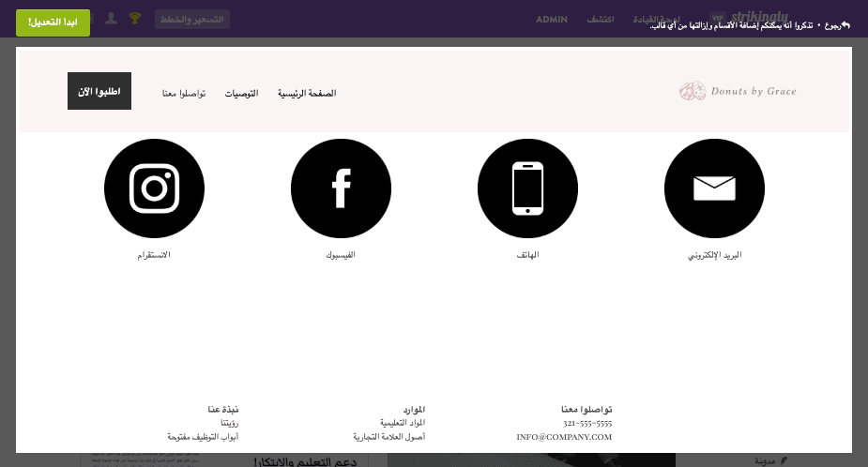Click the footer link أبواب التوظيف مفتوحة
The width and height of the screenshot is (868, 467).
point(204,437)
